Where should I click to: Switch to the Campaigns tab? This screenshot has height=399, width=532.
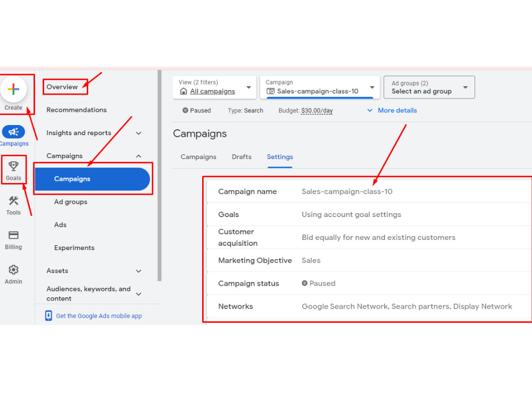(x=198, y=157)
